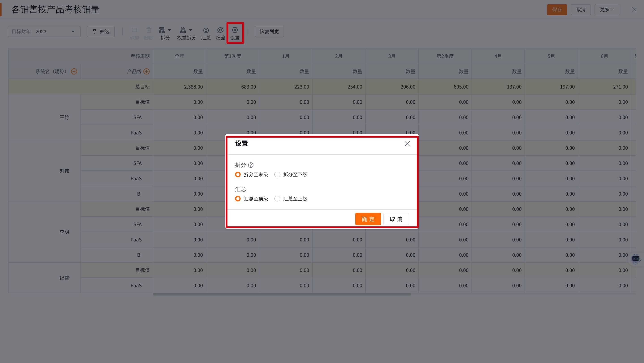Image resolution: width=644 pixels, height=363 pixels.
Task: Close the 设置 dialog with X
Action: point(407,143)
